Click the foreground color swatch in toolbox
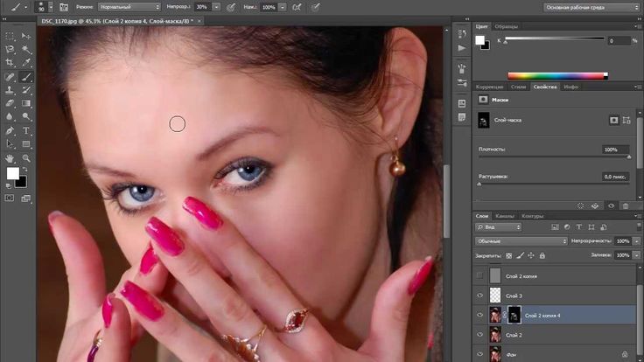The height and width of the screenshot is (362, 644). pos(13,173)
